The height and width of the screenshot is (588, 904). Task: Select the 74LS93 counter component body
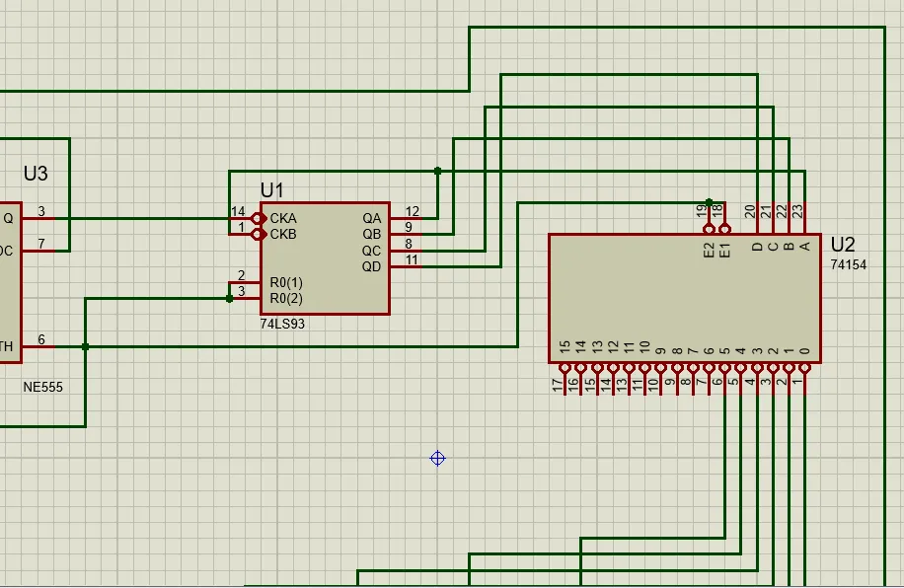(325, 258)
